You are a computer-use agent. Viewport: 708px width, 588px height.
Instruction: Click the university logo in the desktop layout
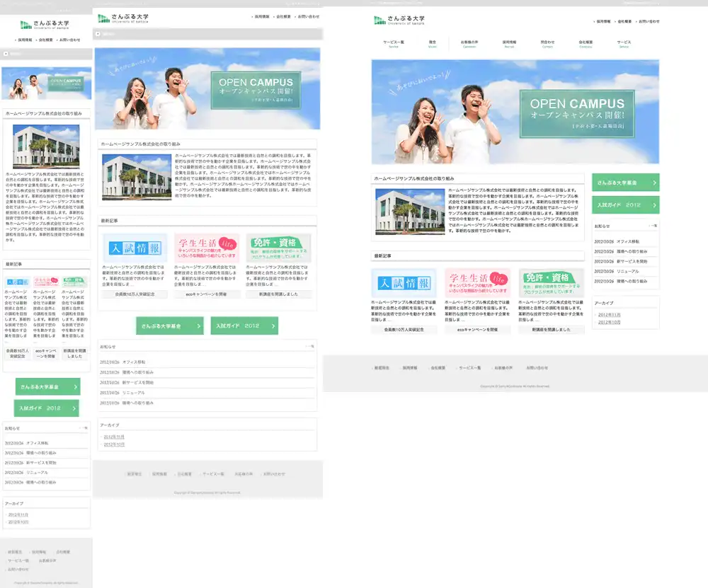[399, 20]
